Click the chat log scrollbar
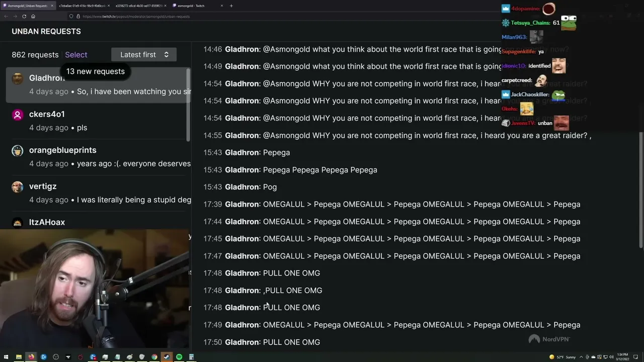The image size is (644, 362). point(640,190)
